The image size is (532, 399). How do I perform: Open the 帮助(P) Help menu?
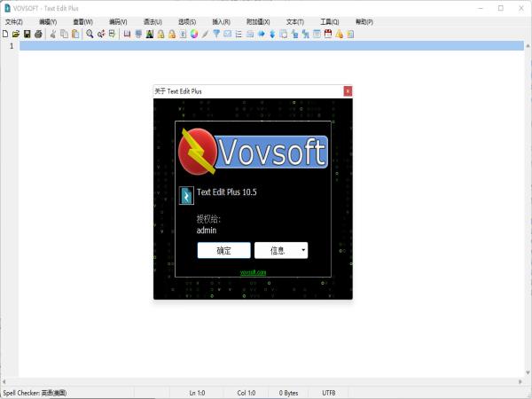click(x=364, y=22)
